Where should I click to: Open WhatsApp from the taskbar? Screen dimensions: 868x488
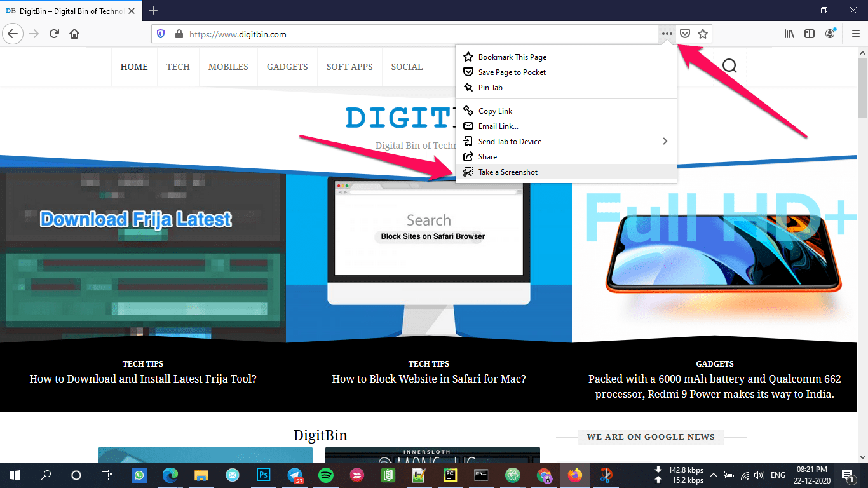[139, 475]
